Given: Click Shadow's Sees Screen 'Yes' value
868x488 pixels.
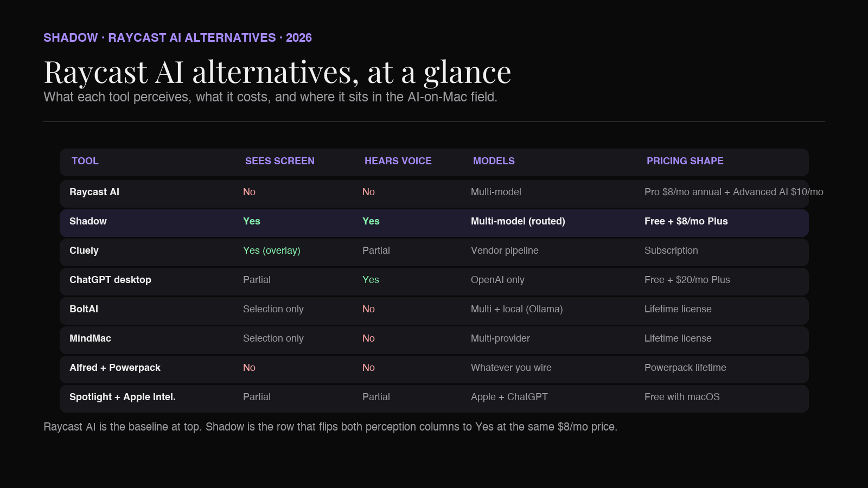Looking at the screenshot, I should click(252, 221).
